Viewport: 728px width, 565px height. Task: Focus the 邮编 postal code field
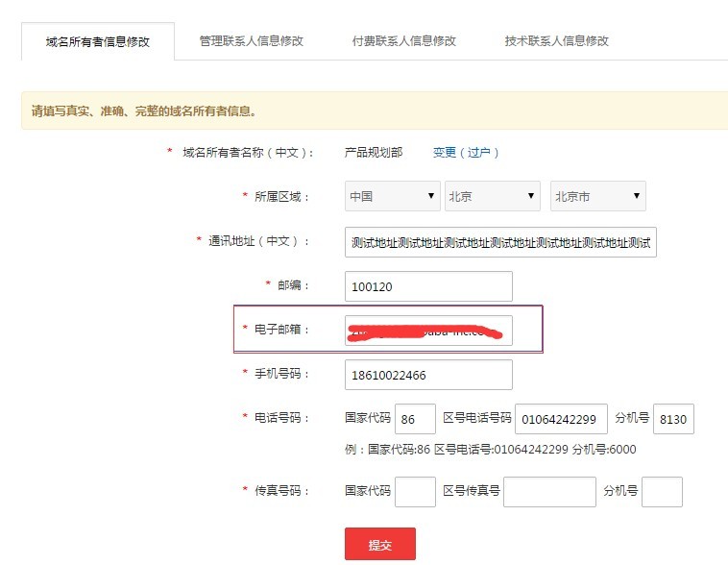(428, 286)
